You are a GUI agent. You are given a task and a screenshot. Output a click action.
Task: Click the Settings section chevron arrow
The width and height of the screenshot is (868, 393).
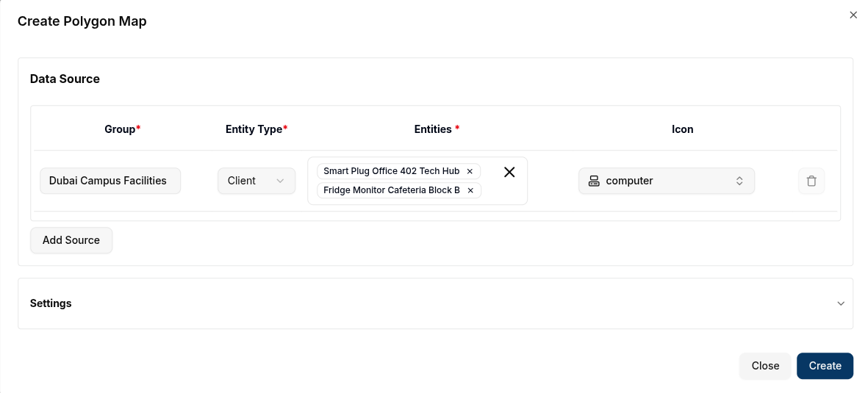841,303
